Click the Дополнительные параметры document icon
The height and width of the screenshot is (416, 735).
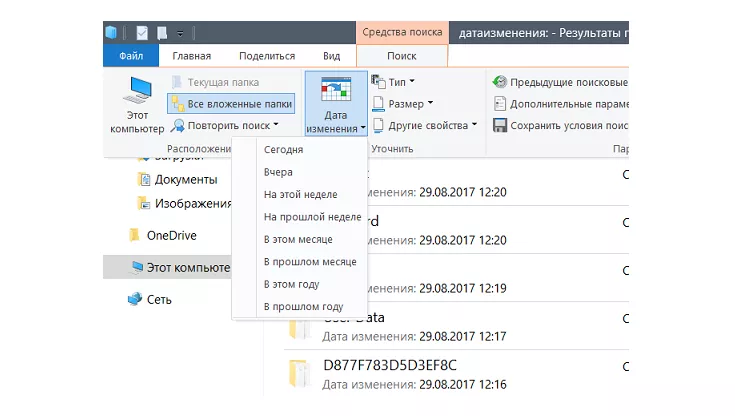coord(500,104)
